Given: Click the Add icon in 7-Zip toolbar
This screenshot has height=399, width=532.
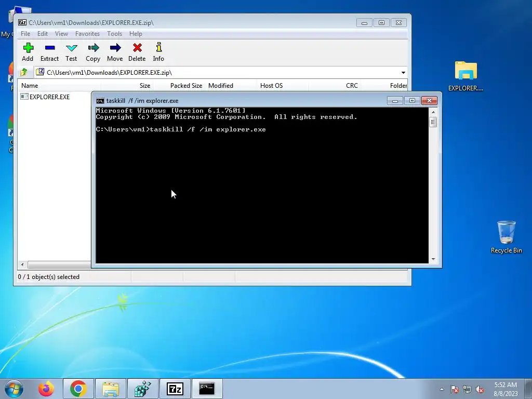Looking at the screenshot, I should 28,52.
